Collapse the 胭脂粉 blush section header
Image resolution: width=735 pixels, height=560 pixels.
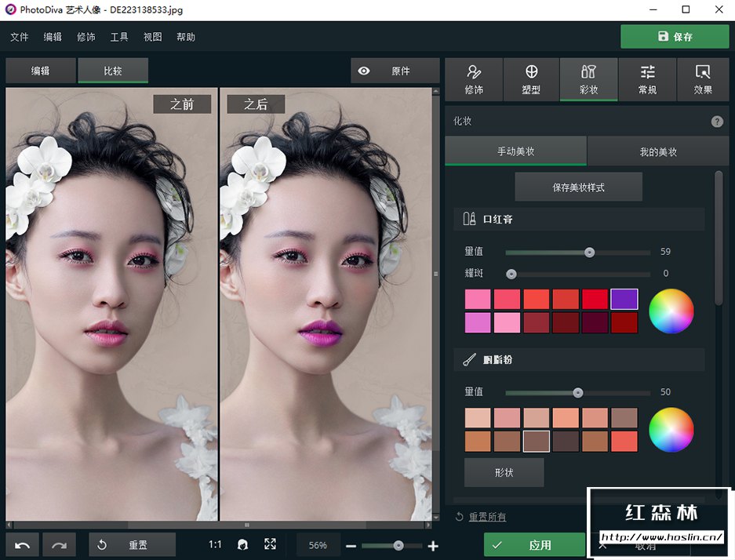pos(579,359)
